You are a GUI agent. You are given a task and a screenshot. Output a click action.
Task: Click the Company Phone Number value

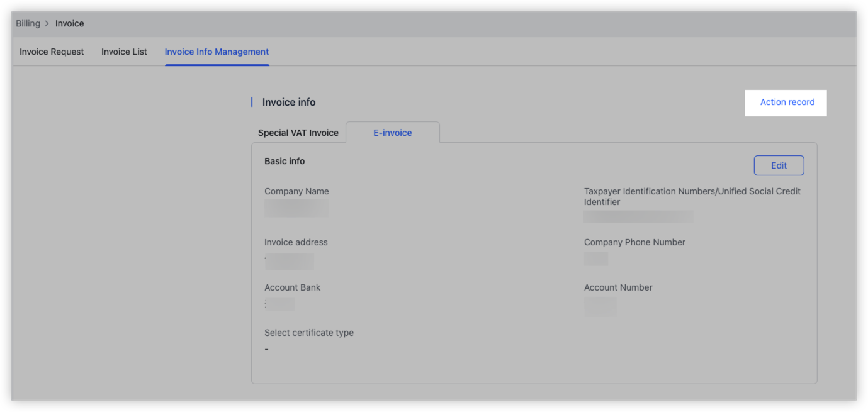(x=596, y=259)
